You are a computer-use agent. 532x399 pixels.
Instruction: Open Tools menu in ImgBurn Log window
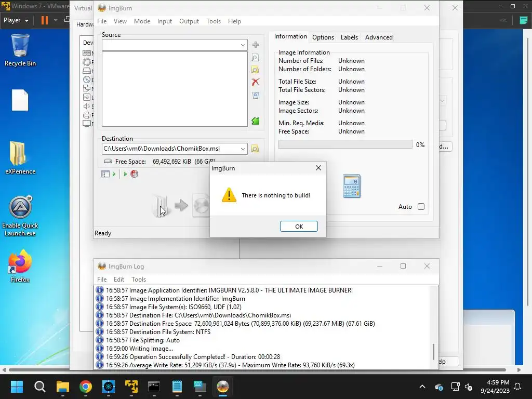click(139, 279)
